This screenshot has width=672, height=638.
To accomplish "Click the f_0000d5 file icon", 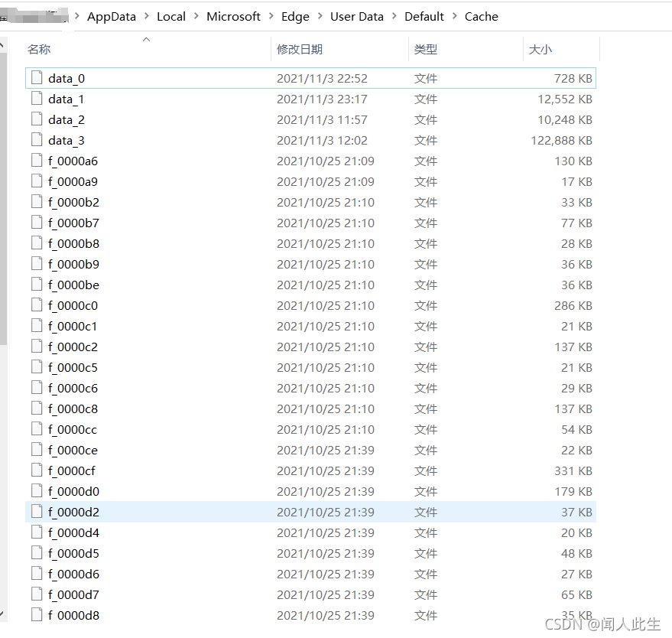I will click(37, 553).
